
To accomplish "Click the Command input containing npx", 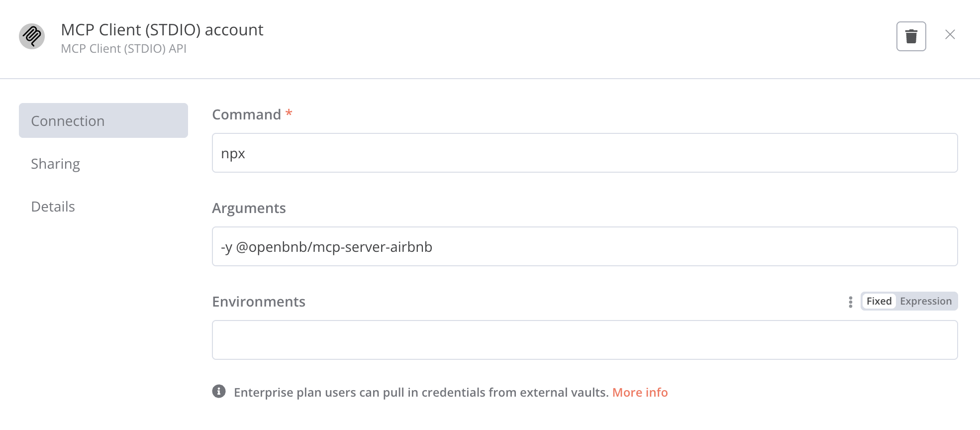I will tap(585, 153).
